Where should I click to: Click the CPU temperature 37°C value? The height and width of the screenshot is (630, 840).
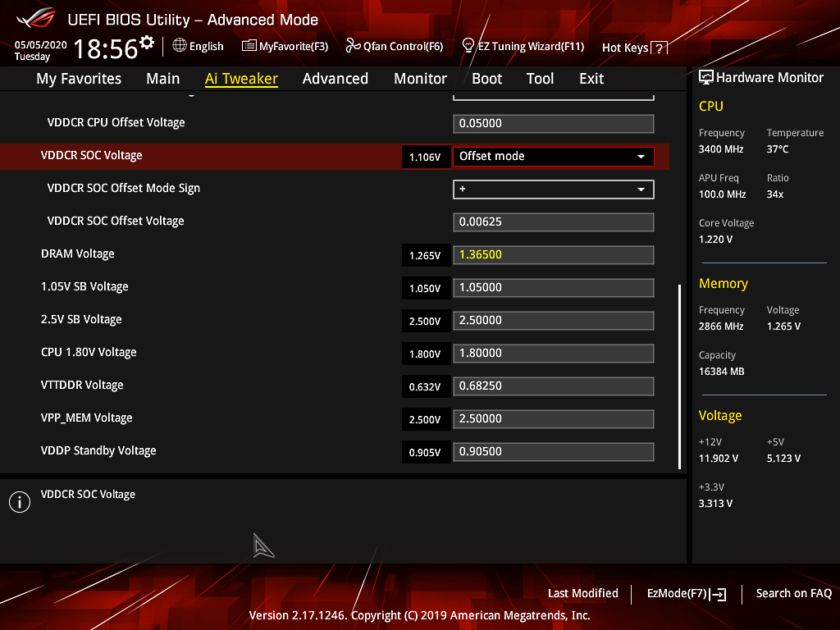pos(778,149)
